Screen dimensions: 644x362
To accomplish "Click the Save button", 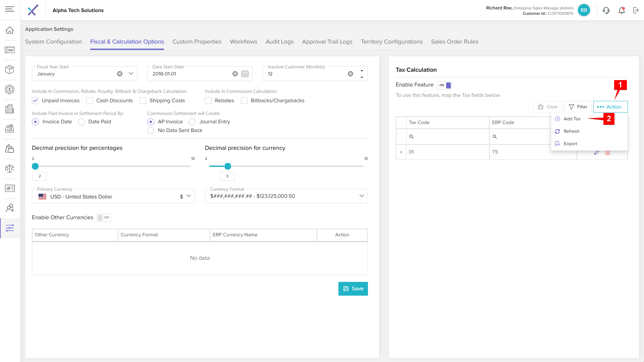I will 353,289.
